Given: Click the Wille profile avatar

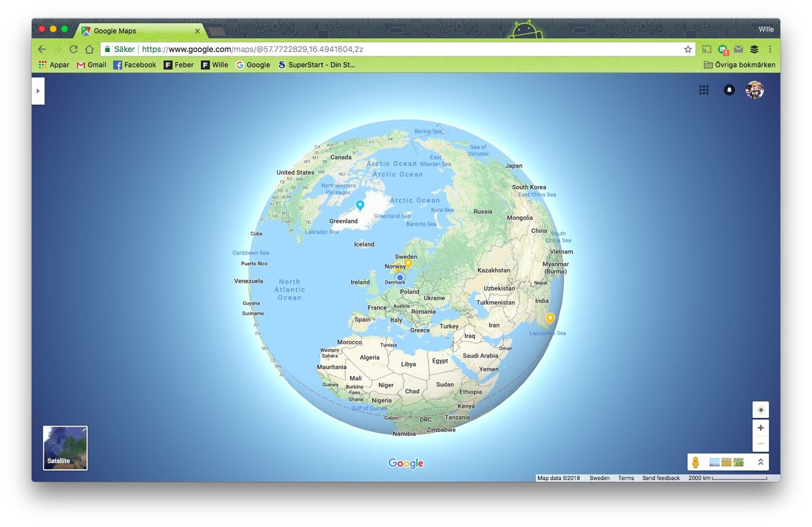Looking at the screenshot, I should click(754, 90).
